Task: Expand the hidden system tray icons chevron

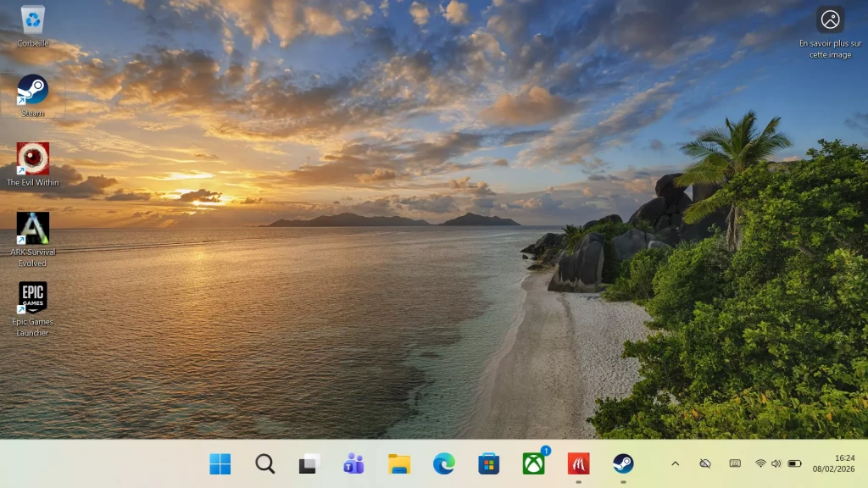Action: tap(676, 463)
